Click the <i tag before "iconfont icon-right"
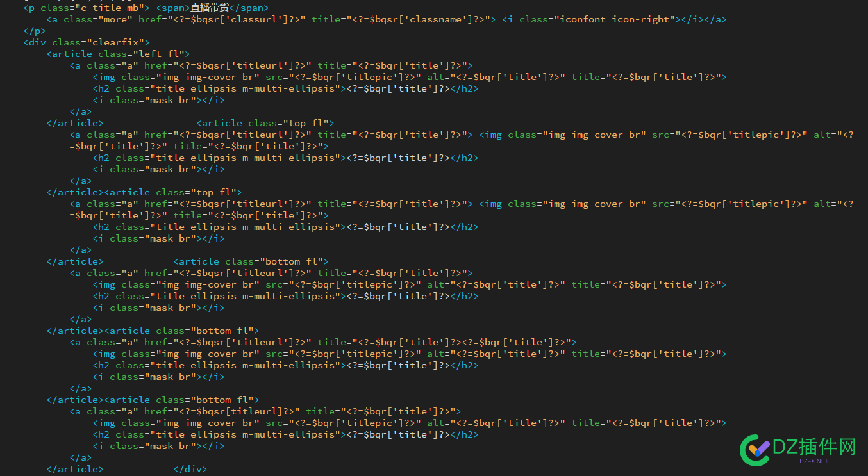The image size is (868, 476). 508,19
